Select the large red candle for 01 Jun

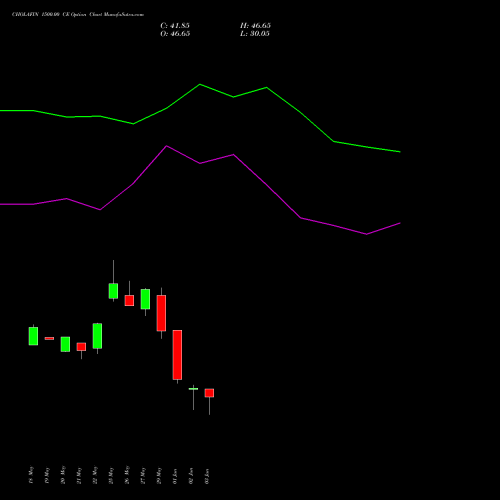pyautogui.click(x=177, y=355)
